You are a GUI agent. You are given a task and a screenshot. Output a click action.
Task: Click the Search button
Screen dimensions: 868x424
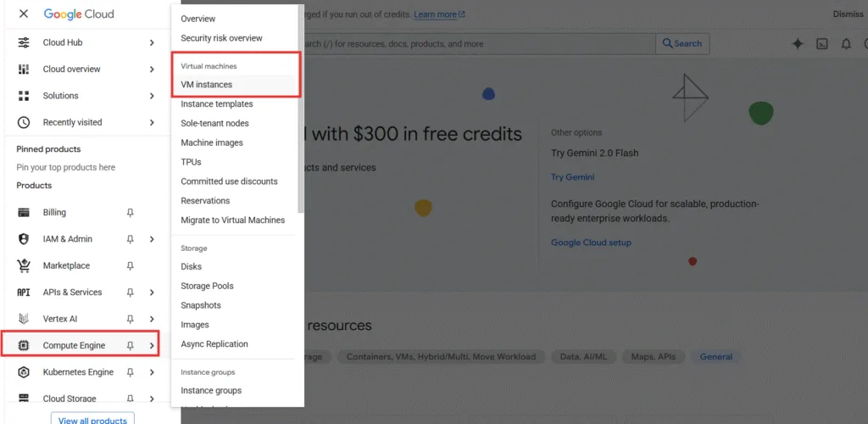point(682,44)
